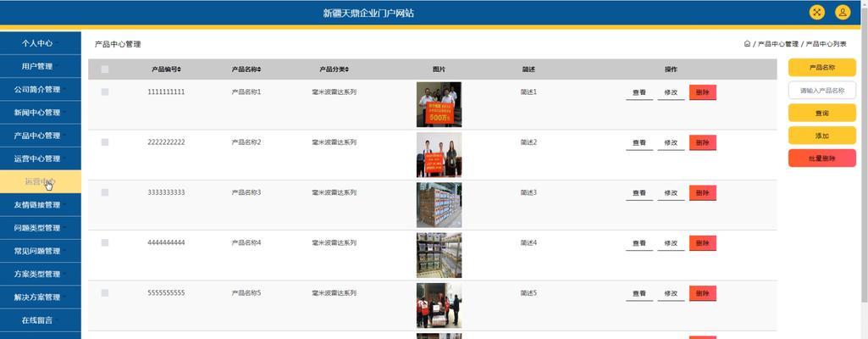
Task: Open 方案类型管理 in sidebar
Action: click(x=41, y=274)
